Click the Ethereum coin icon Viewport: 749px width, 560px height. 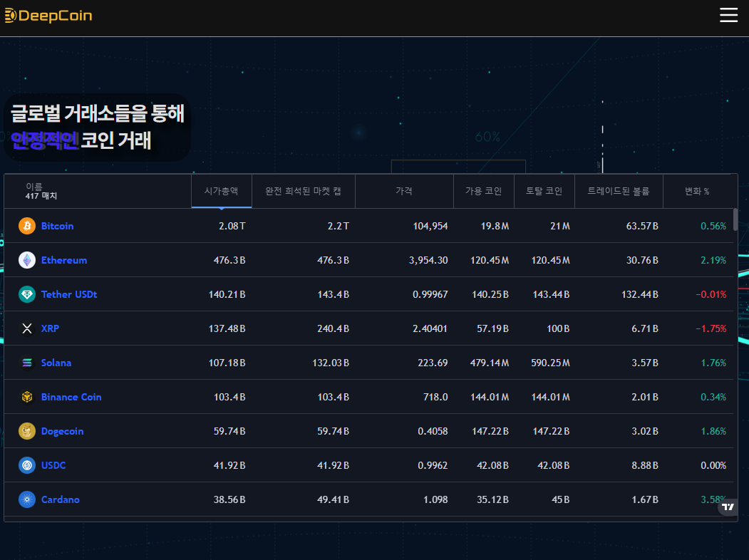(27, 260)
